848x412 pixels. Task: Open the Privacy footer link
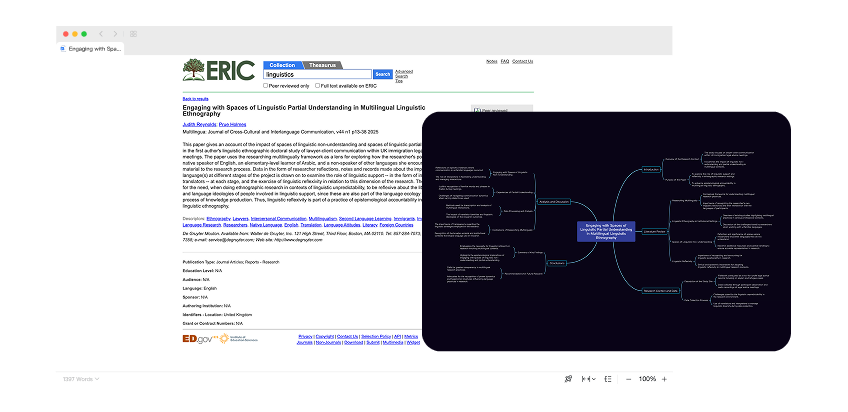(305, 336)
